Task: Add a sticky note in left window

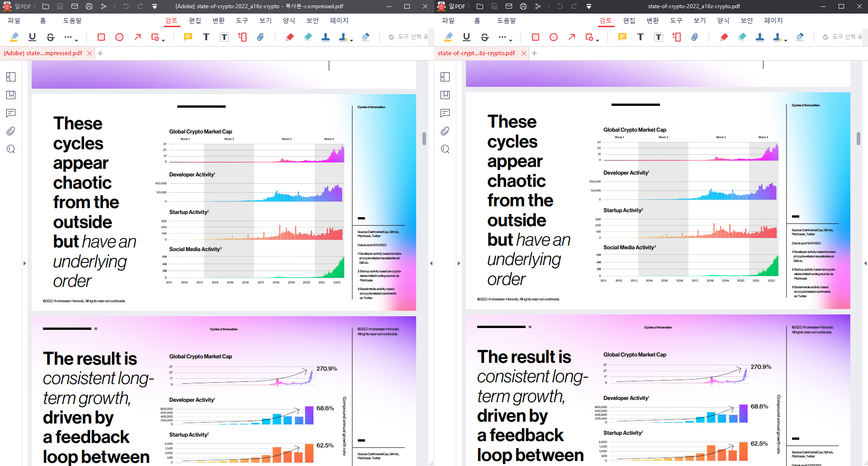Action: click(188, 37)
